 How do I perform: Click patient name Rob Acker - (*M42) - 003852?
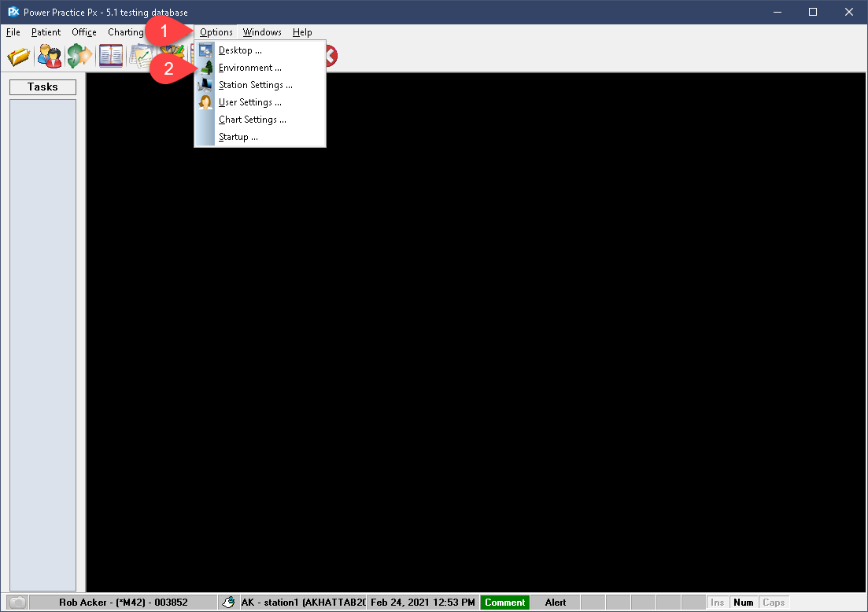pos(124,602)
